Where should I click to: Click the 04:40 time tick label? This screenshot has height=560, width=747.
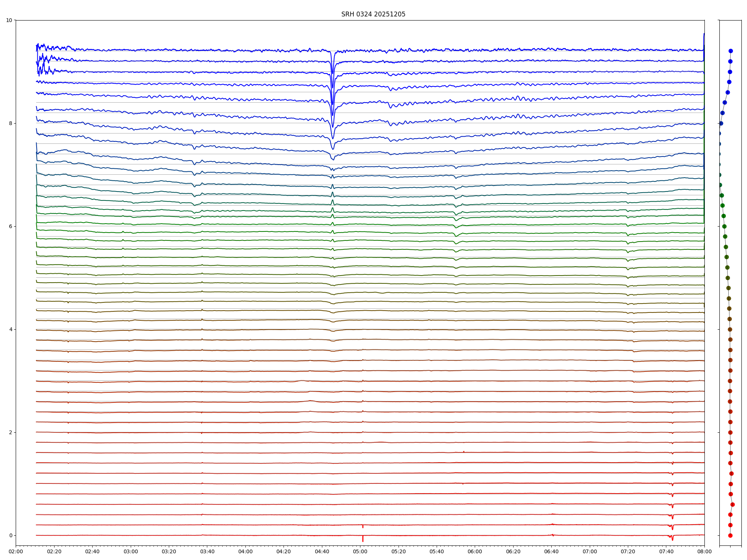[x=322, y=551]
